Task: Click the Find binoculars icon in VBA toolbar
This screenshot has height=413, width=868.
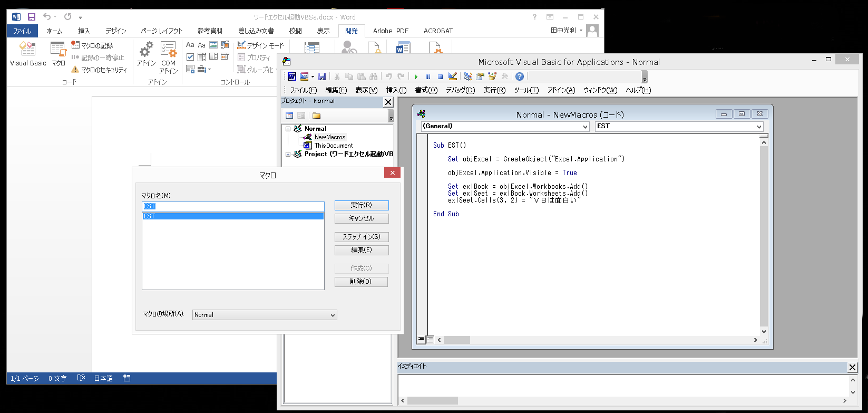Action: (x=374, y=76)
